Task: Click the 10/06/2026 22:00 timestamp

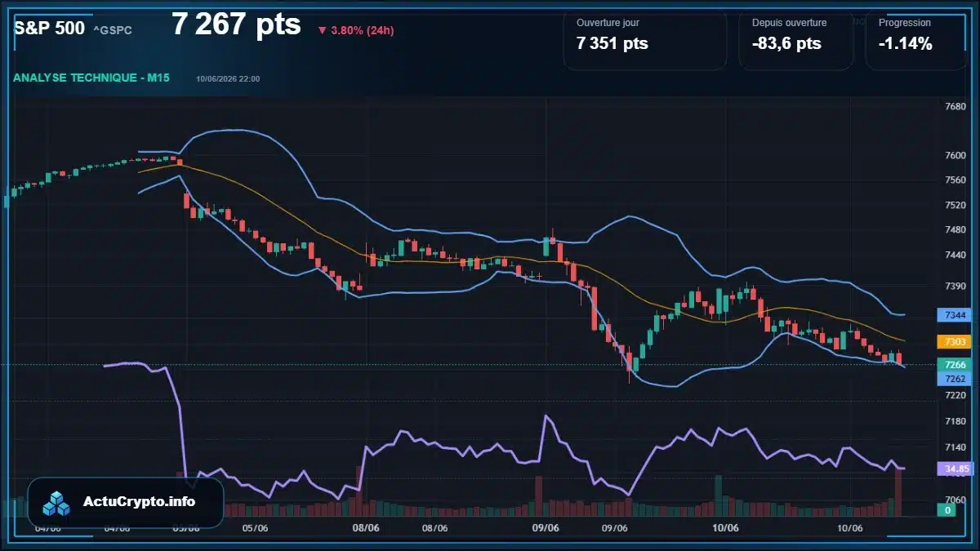Action: (x=228, y=78)
